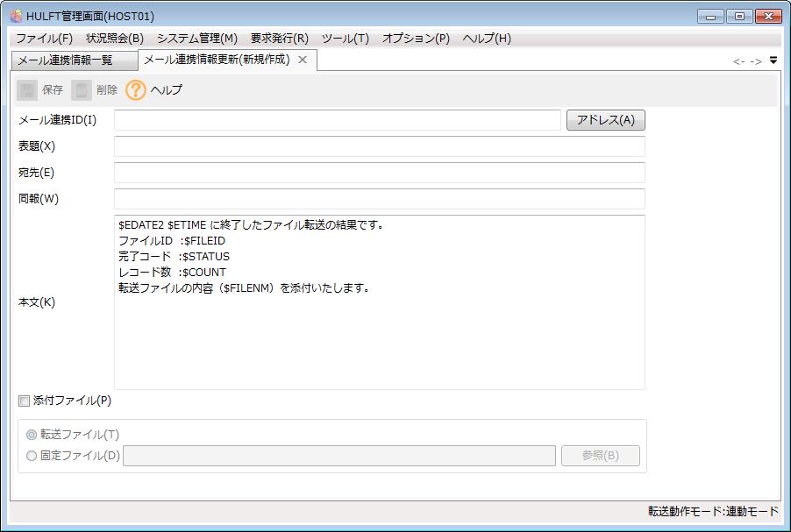Select the 固定ファイル(D) radio button
Screen dimensions: 791x532
tap(32, 456)
